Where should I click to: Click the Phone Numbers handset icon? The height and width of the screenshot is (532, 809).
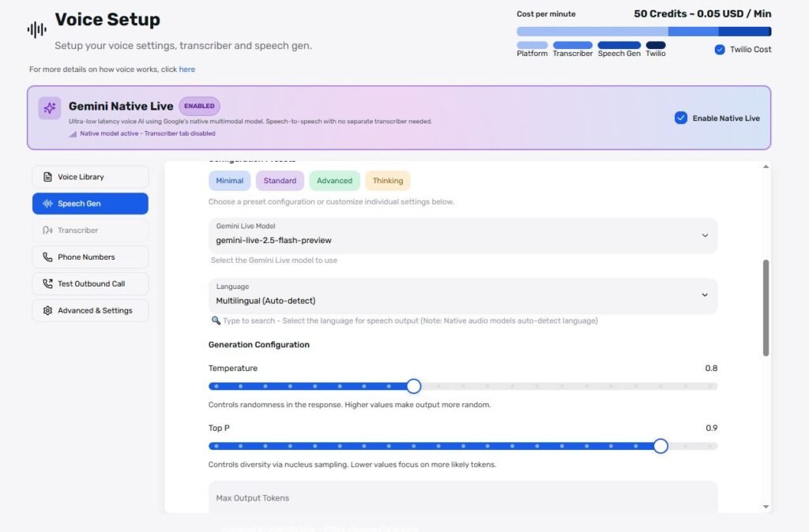pos(47,257)
